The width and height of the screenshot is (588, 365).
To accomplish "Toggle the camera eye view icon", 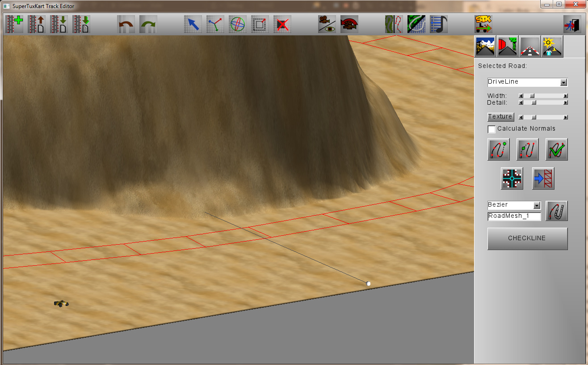I will 327,24.
